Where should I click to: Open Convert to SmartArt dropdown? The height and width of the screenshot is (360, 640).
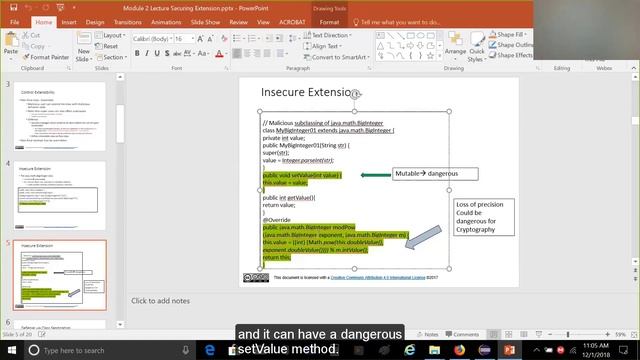tap(337, 57)
